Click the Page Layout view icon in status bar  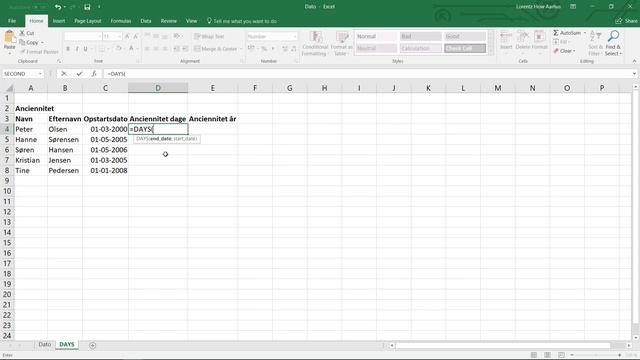pos(547,355)
